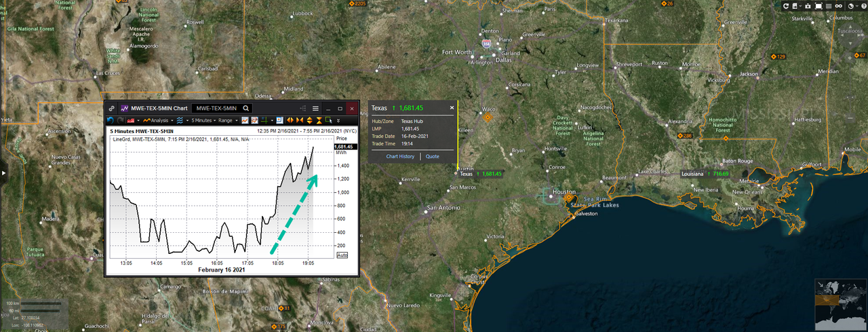Viewport: 868px width, 332px height.
Task: Open the Range dropdown
Action: pos(226,120)
